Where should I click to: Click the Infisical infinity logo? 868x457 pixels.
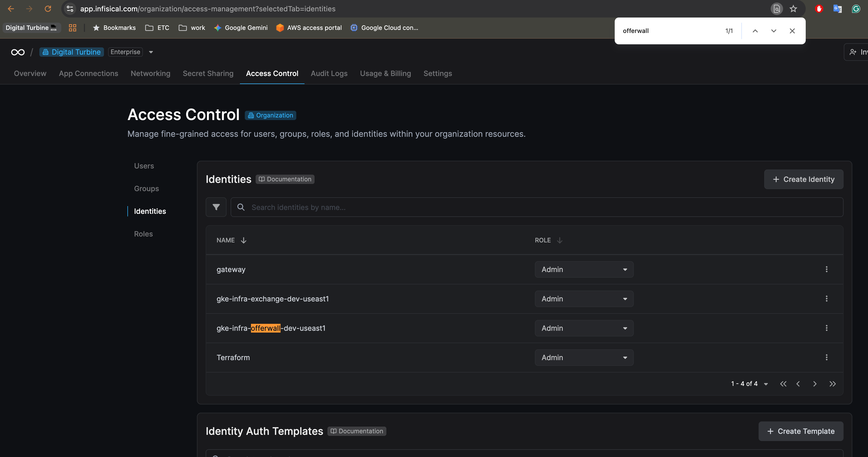point(18,52)
